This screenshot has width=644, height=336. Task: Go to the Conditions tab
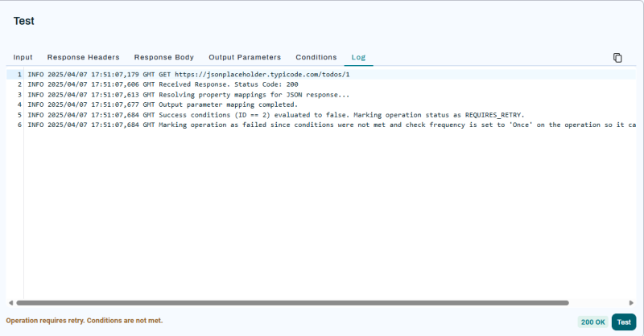coord(316,57)
